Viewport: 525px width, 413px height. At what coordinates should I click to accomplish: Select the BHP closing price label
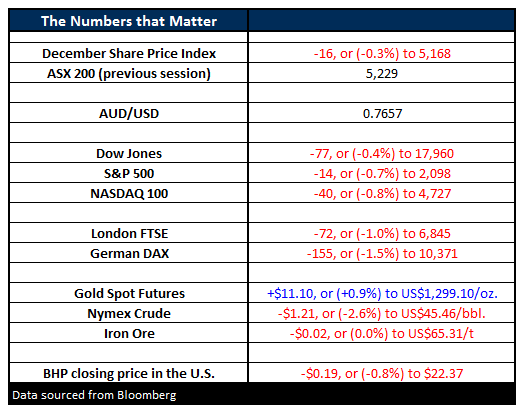[129, 373]
